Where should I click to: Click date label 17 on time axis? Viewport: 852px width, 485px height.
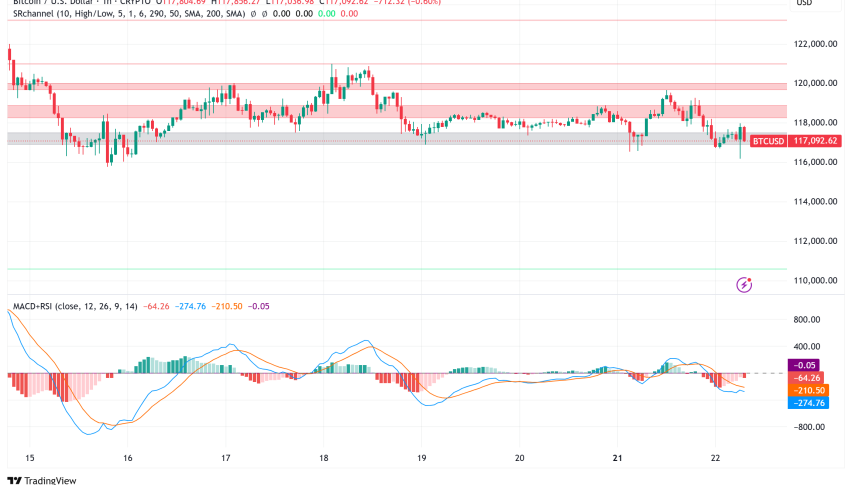click(225, 458)
